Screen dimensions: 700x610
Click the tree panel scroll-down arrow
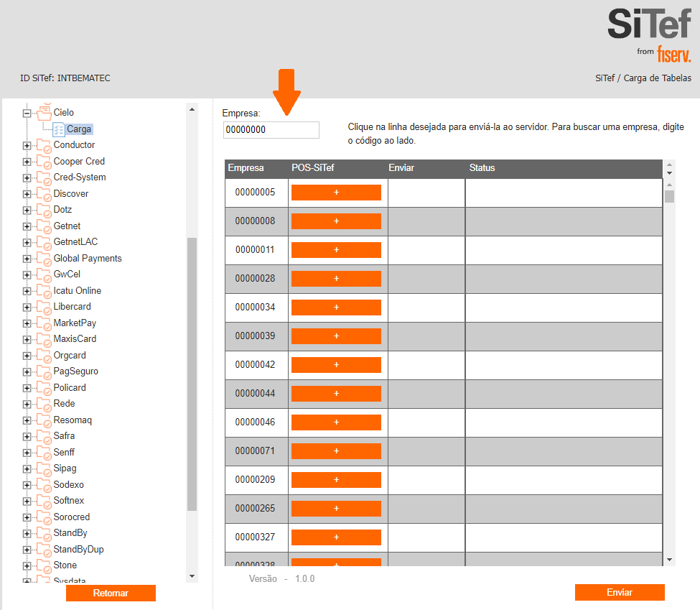pos(192,576)
